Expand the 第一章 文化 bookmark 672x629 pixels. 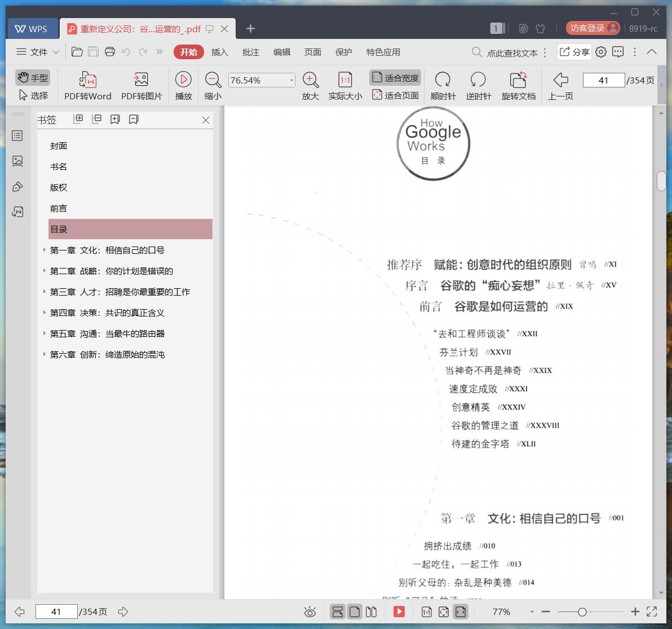pyautogui.click(x=44, y=249)
